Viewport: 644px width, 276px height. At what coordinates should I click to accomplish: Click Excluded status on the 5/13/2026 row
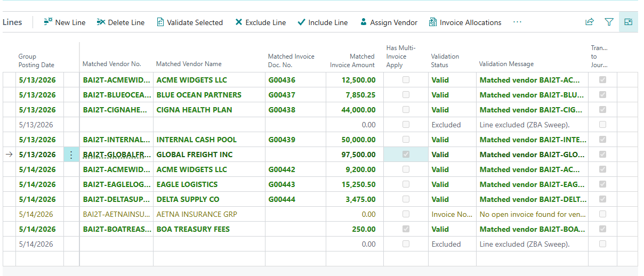pos(452,125)
